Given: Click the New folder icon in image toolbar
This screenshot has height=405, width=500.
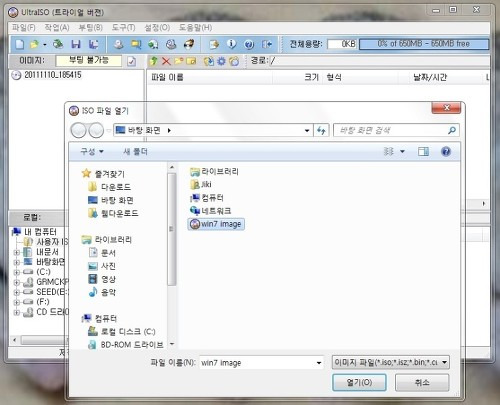Looking at the screenshot, I should 179,61.
